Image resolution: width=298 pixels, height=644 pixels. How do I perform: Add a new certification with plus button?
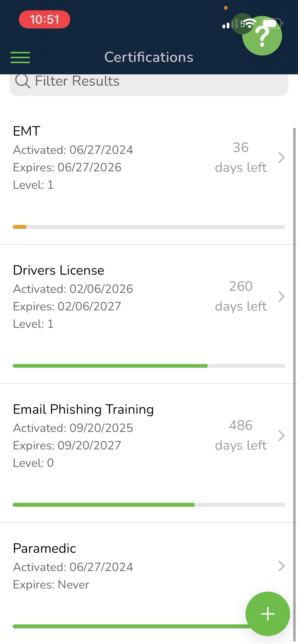pos(268,614)
